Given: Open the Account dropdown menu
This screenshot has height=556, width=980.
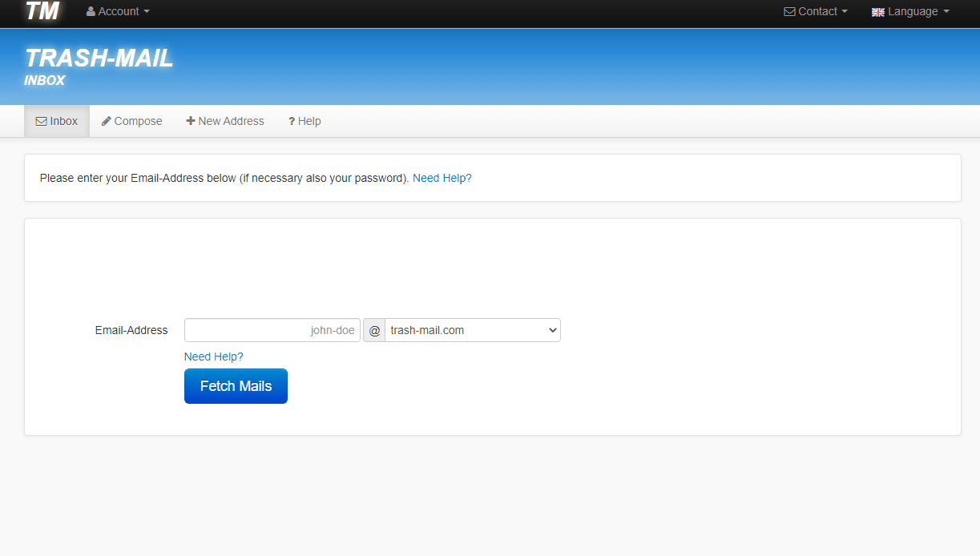Looking at the screenshot, I should click(x=118, y=11).
